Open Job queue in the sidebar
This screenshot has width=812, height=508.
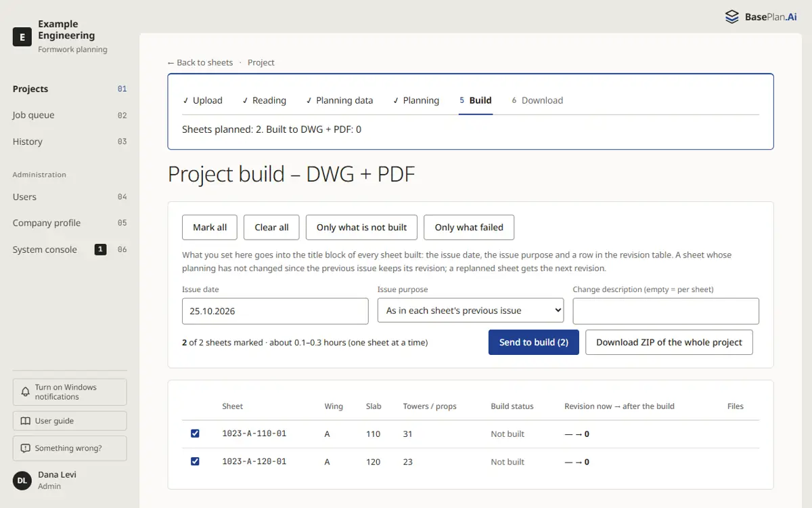pos(70,115)
